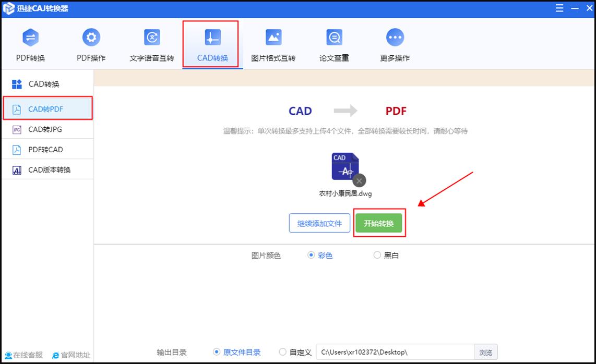Switch to the CAD转换 tab
The image size is (596, 364).
tap(211, 44)
